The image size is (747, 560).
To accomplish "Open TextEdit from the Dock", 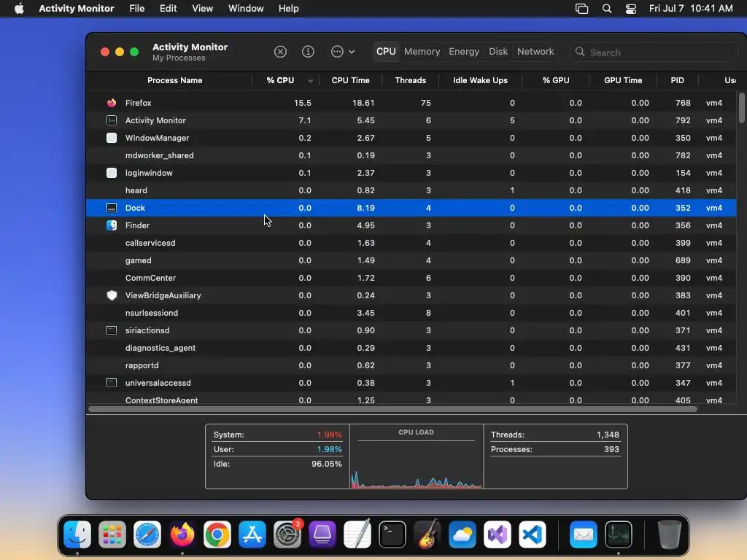I will coord(357,534).
